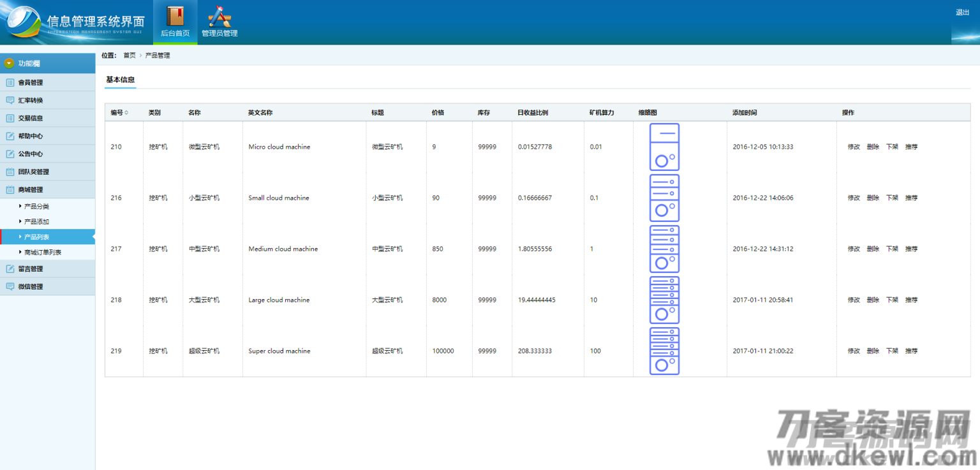Click the 微信管理 chat icon
Image resolution: width=980 pixels, height=470 pixels.
tap(10, 286)
